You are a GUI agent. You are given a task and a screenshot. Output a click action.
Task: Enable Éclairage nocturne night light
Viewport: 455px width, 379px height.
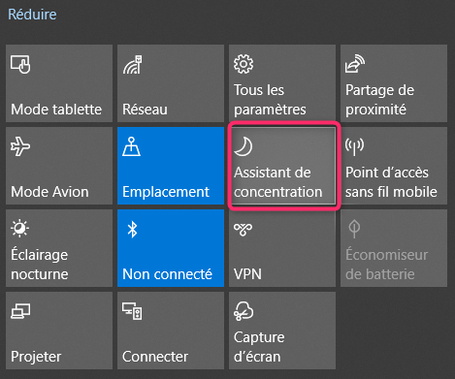(59, 248)
